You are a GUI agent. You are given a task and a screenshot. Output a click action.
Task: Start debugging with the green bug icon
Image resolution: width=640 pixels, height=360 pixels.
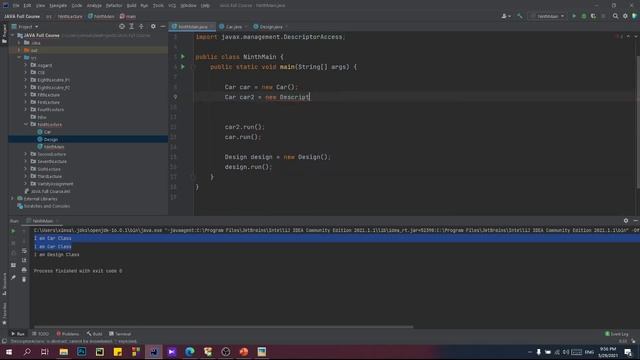pyautogui.click(x=584, y=16)
